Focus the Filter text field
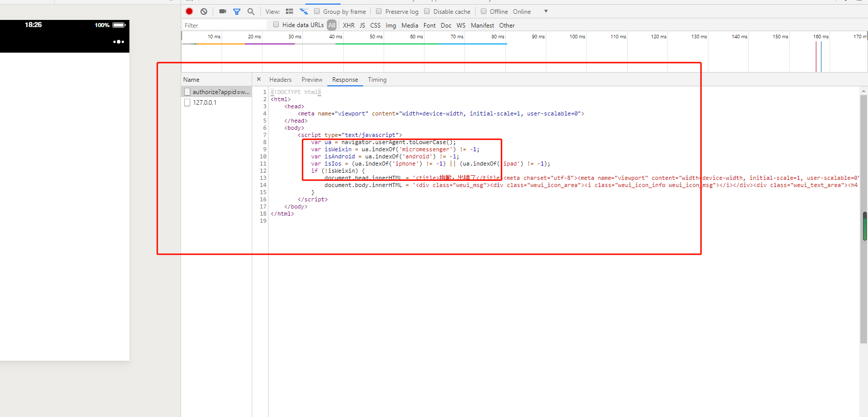 pyautogui.click(x=225, y=25)
